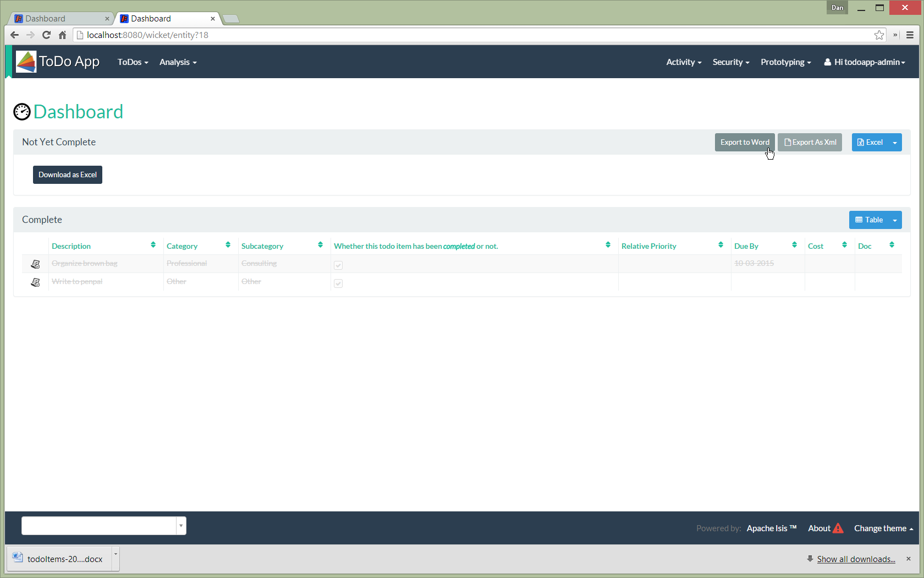Click the About warning triangle icon
Screen dimensions: 924x578
[838, 528]
